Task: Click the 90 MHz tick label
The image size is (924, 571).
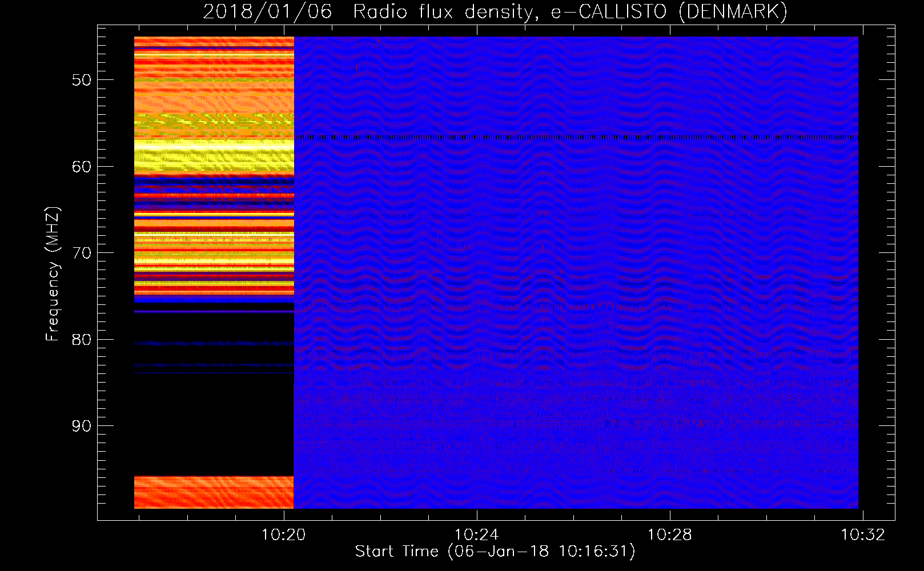Action: coord(82,426)
